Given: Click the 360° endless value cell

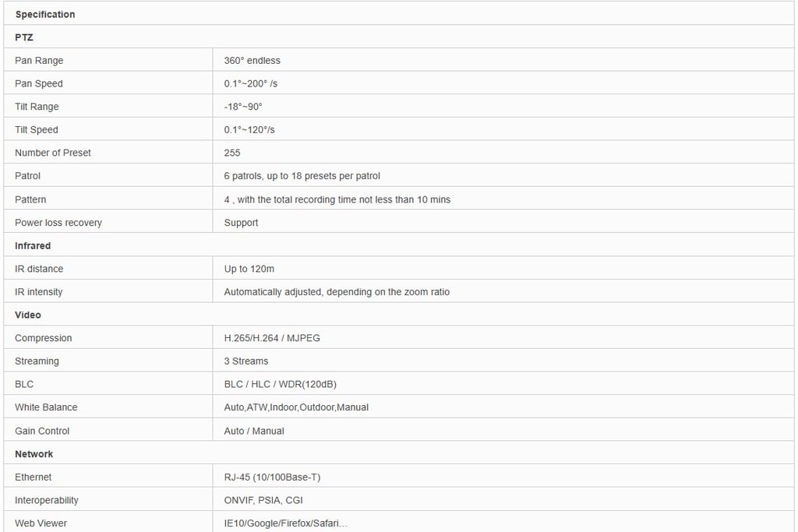Looking at the screenshot, I should (252, 61).
